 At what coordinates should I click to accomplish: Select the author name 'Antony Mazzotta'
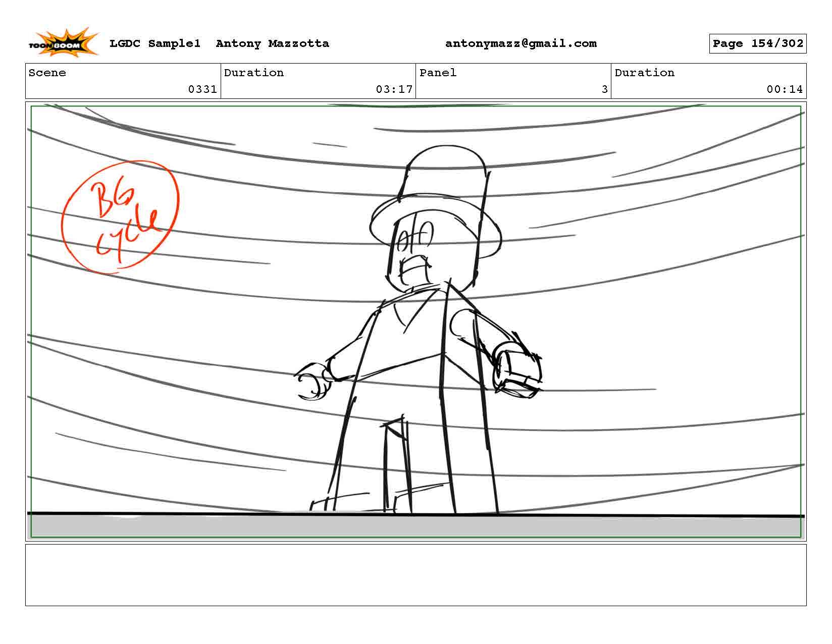click(273, 44)
